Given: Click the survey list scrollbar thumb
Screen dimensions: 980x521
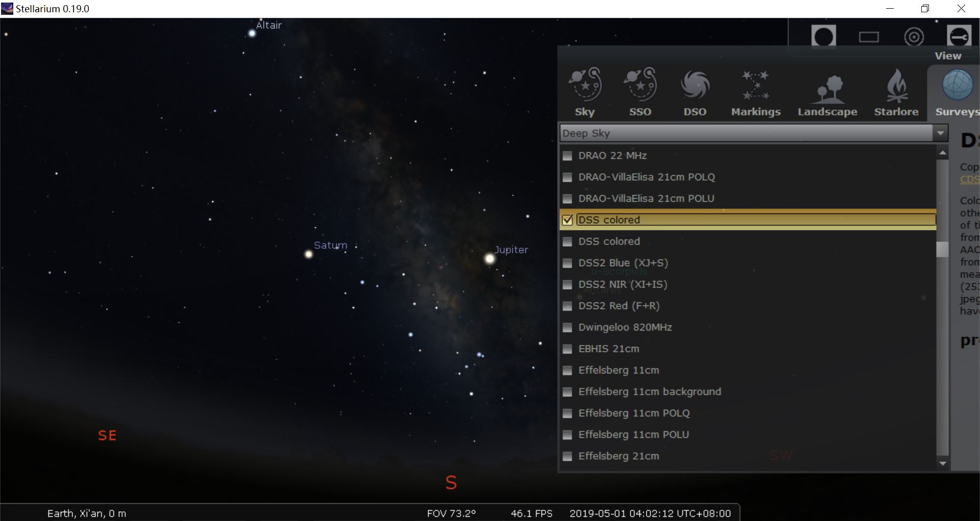Looking at the screenshot, I should click(943, 250).
